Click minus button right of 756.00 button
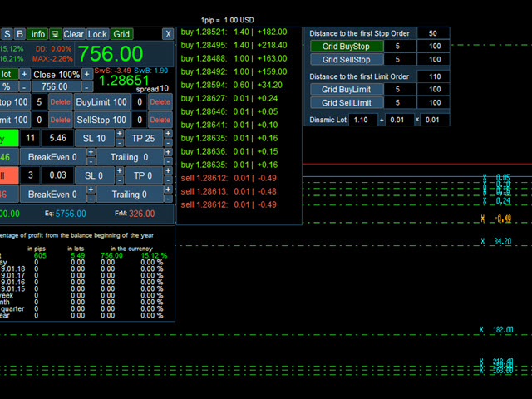 click(86, 86)
